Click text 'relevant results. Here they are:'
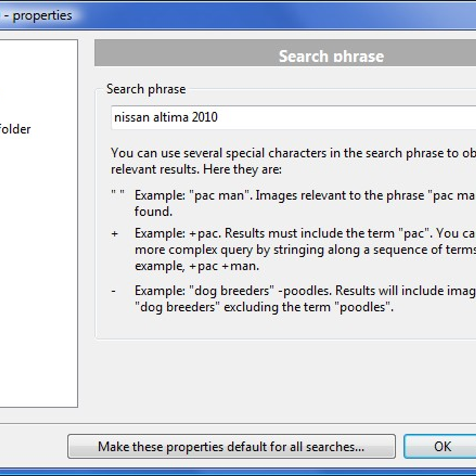476x476 pixels. click(x=196, y=169)
